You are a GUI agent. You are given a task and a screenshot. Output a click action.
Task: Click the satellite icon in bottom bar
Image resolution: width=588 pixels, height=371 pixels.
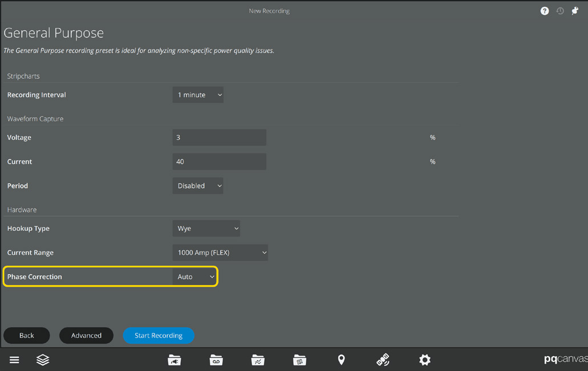tap(383, 360)
